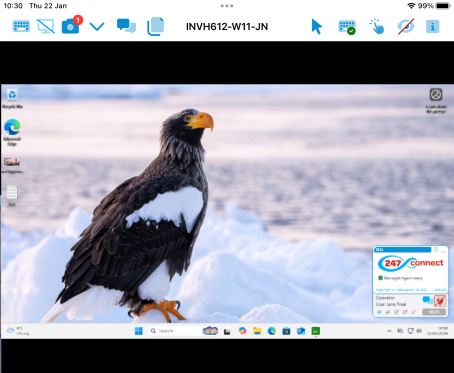Toggle the keyboard with green checkmark icon
The height and width of the screenshot is (373, 454).
pos(347,27)
